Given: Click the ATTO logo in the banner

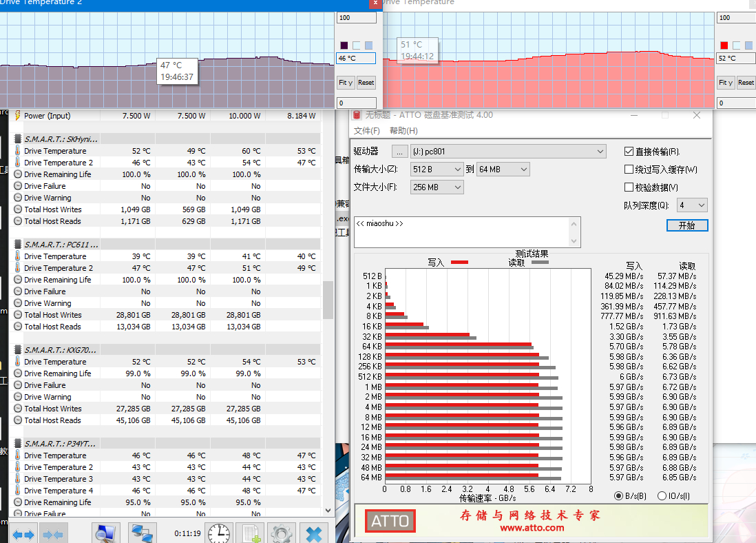Looking at the screenshot, I should pos(390,521).
